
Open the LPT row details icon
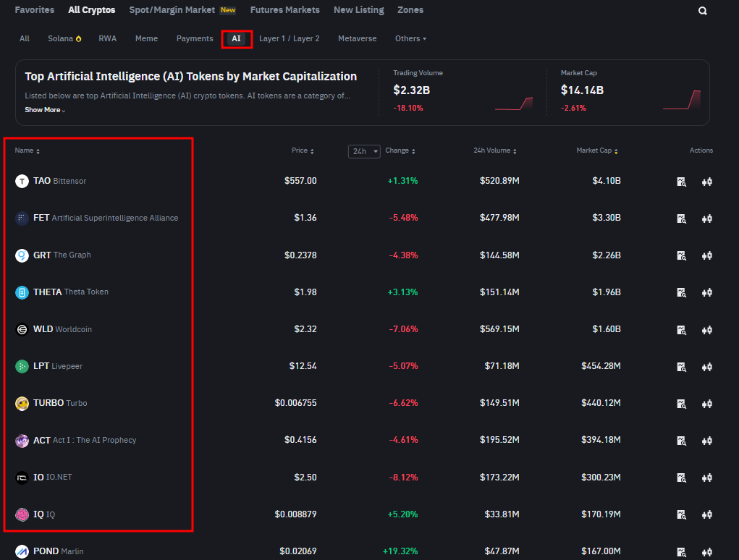[682, 366]
